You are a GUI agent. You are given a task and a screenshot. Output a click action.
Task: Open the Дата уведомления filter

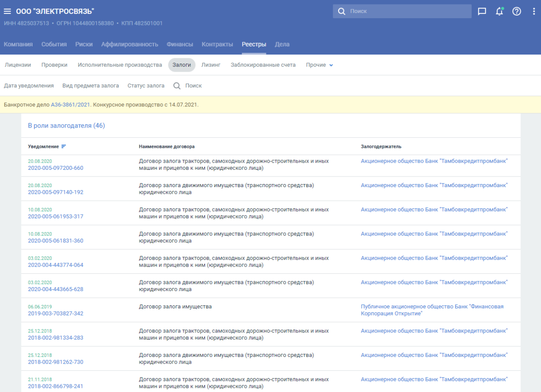pyautogui.click(x=29, y=86)
